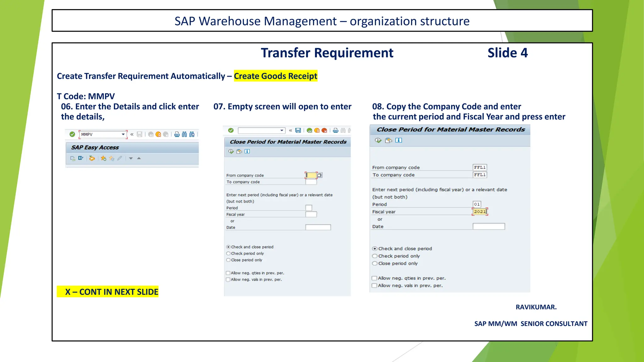Click grayed Back icon in SAP Easy Access toolbar
This screenshot has width=644, height=362.
(151, 134)
